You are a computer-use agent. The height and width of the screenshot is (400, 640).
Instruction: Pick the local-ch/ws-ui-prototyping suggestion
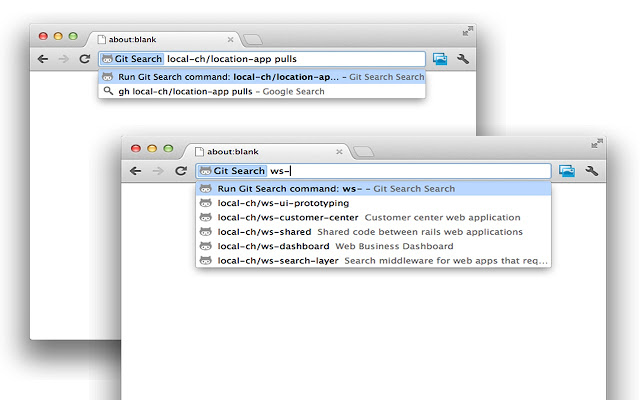pyautogui.click(x=373, y=203)
